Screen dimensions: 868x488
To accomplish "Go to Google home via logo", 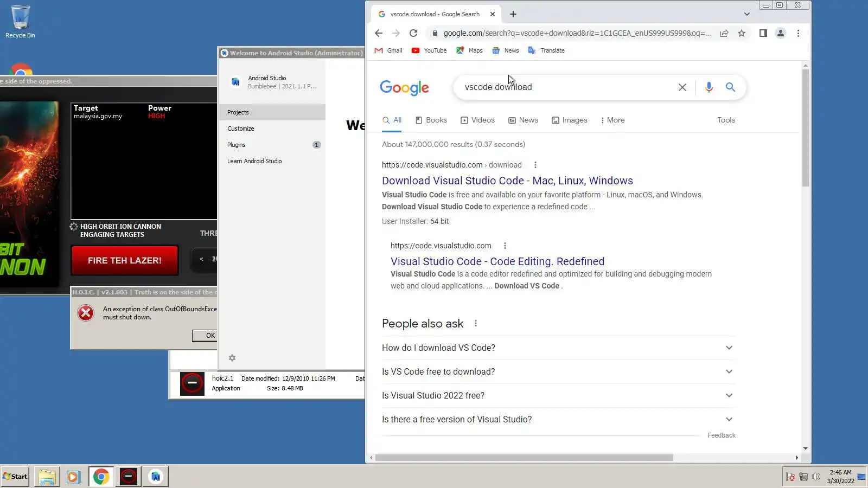I will (405, 88).
